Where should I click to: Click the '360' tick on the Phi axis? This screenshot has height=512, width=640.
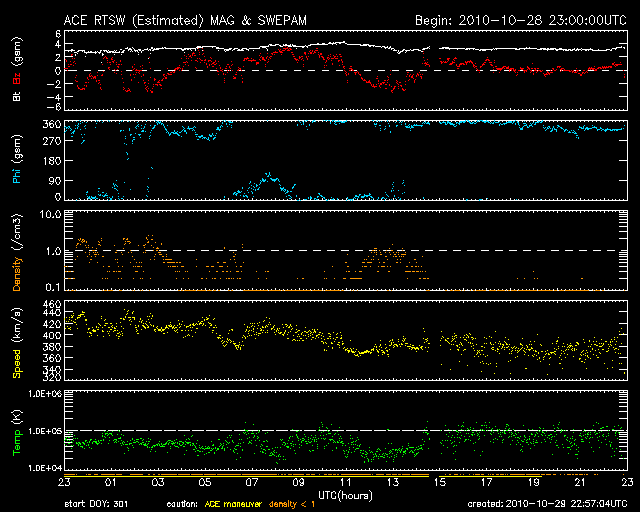click(x=52, y=125)
